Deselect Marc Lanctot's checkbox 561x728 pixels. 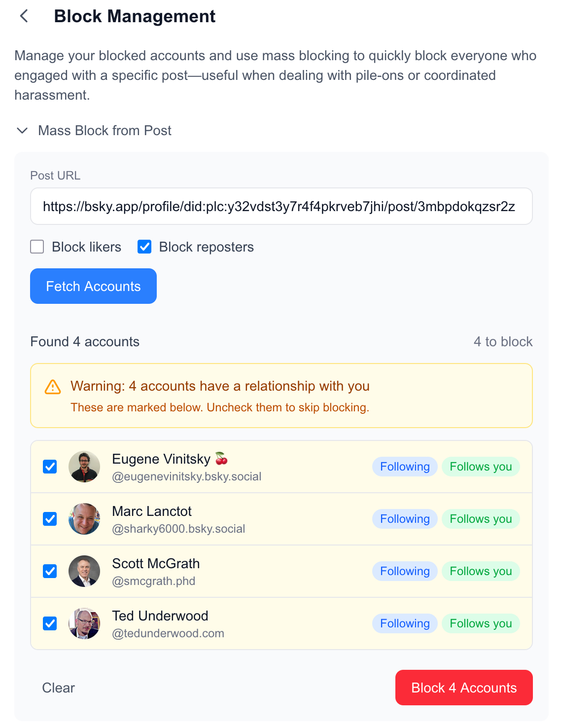point(50,519)
